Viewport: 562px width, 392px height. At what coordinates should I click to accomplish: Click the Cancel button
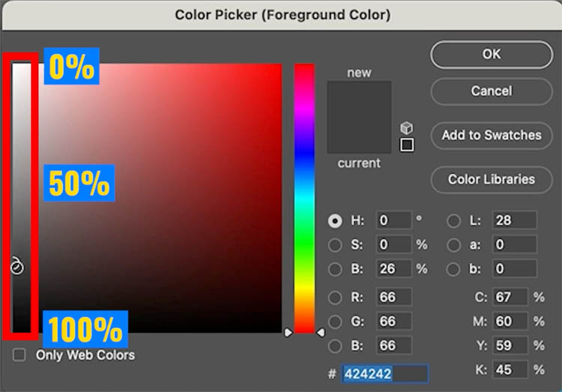[492, 91]
